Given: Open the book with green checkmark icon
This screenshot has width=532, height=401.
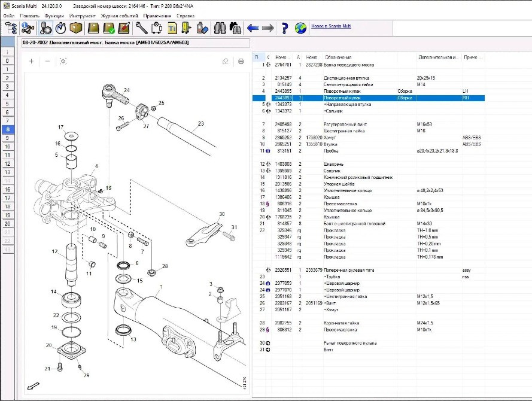Looking at the screenshot, I should (108, 28).
